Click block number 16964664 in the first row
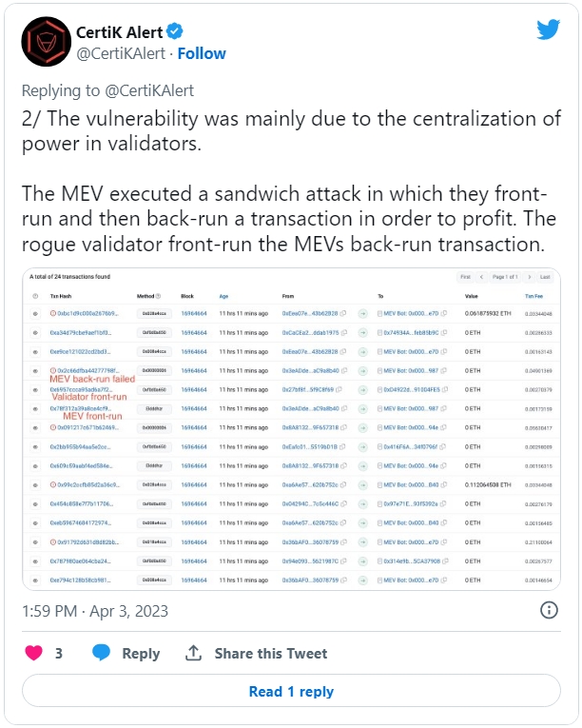The height and width of the screenshot is (728, 582). click(x=194, y=313)
